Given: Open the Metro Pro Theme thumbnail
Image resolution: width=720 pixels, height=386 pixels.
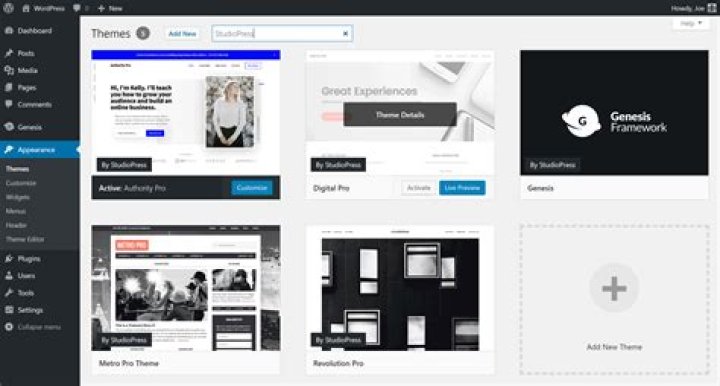Looking at the screenshot, I should [186, 288].
